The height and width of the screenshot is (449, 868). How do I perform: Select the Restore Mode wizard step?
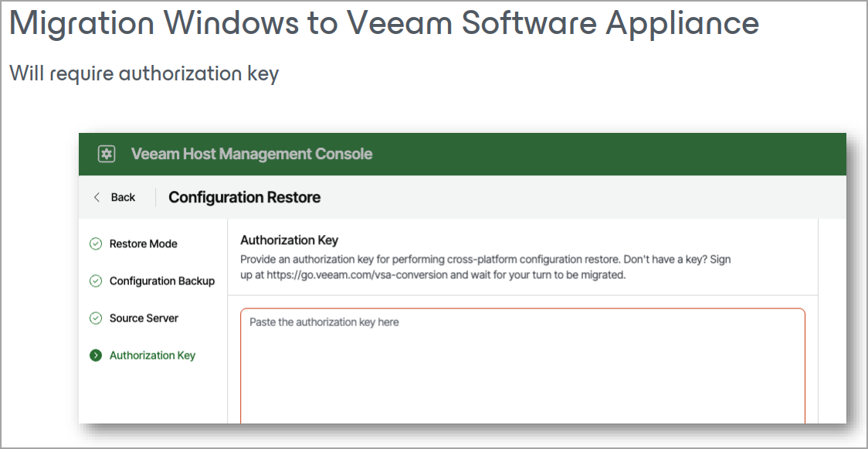pyautogui.click(x=143, y=244)
